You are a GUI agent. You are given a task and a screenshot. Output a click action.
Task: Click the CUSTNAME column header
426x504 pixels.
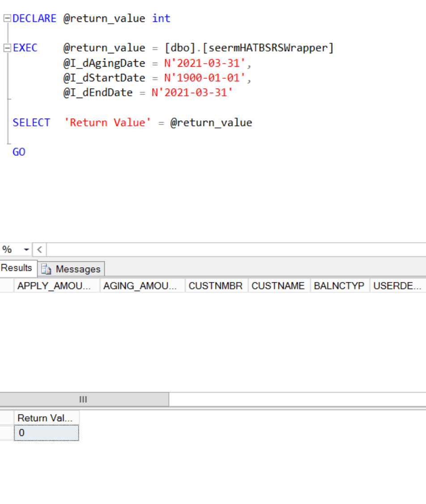click(x=279, y=286)
